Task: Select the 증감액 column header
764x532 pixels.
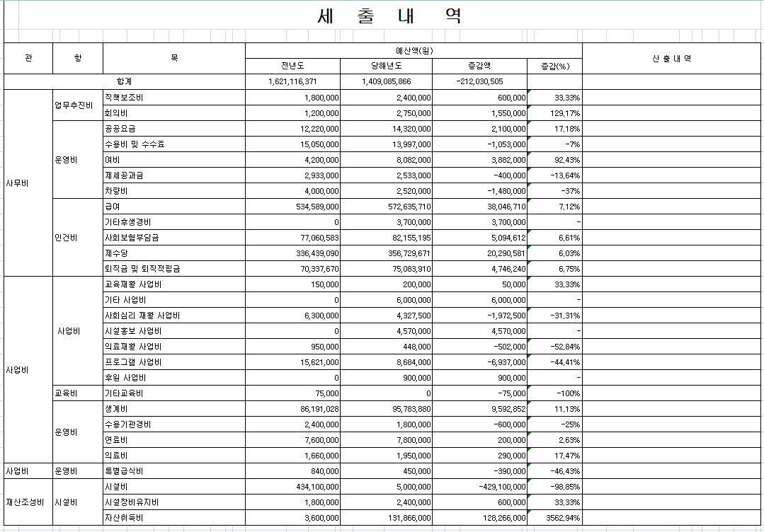Action: (479, 66)
